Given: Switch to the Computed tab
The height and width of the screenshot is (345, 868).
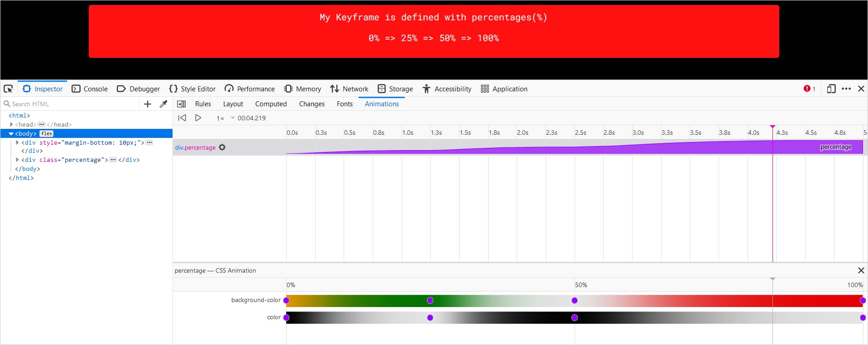Looking at the screenshot, I should click(271, 104).
